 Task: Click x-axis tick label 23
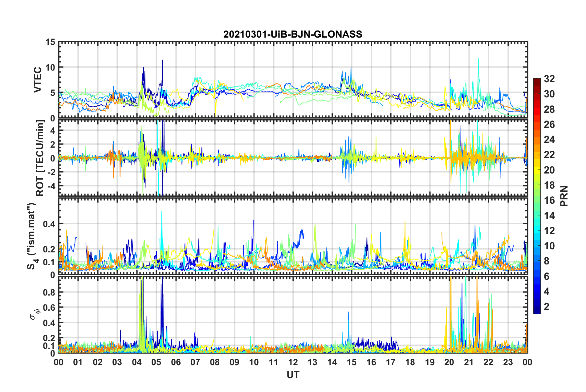pyautogui.click(x=508, y=362)
